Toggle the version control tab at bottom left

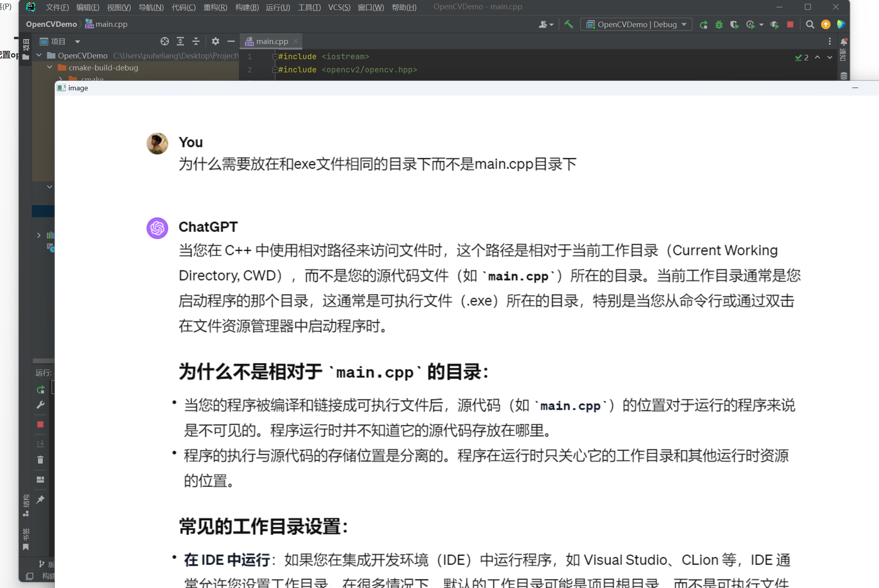click(x=46, y=564)
